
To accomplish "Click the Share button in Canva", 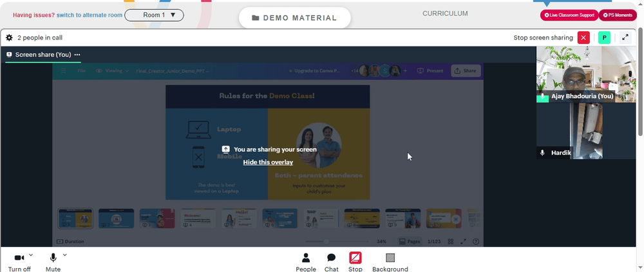I will 466,71.
